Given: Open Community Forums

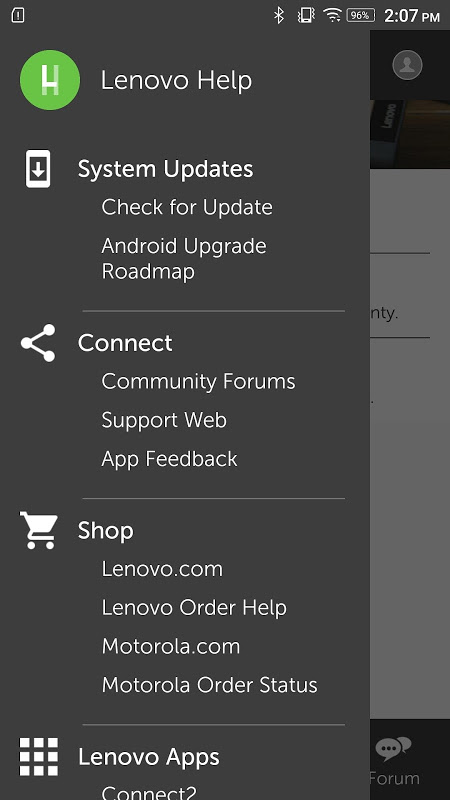Looking at the screenshot, I should (198, 382).
